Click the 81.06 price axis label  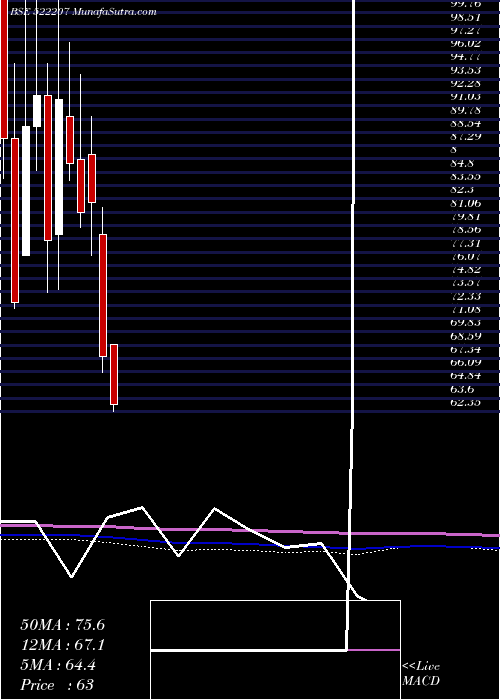(x=466, y=203)
